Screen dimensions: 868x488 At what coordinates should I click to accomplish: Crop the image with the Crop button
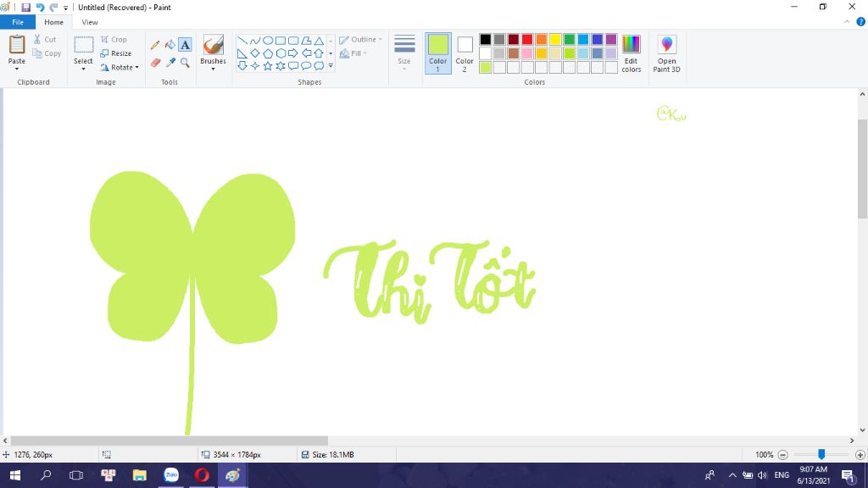(x=114, y=39)
